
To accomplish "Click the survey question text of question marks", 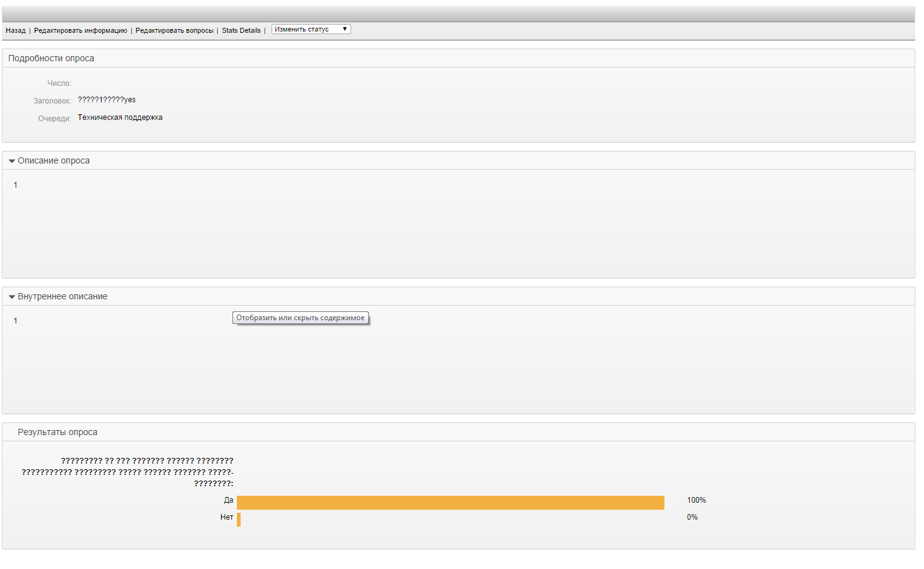I will [128, 472].
